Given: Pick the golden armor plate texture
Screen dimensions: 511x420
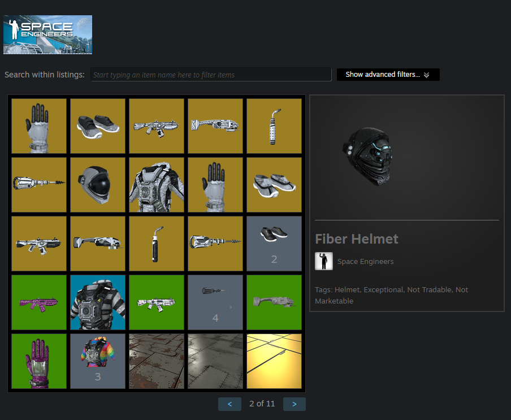Looking at the screenshot, I should pos(274,361).
